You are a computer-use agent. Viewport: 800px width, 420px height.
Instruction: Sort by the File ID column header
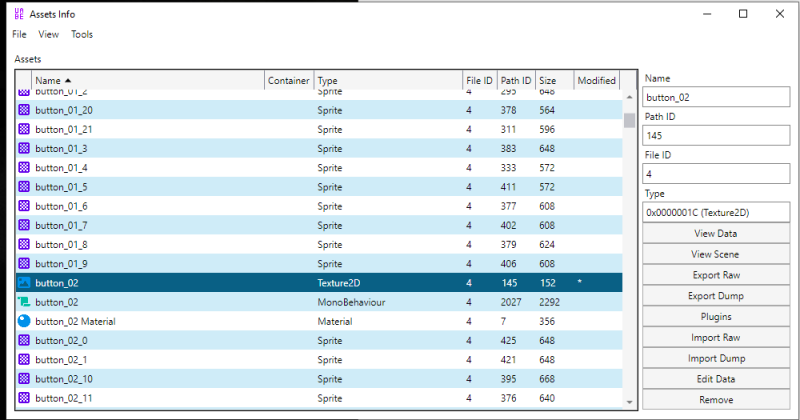[479, 80]
